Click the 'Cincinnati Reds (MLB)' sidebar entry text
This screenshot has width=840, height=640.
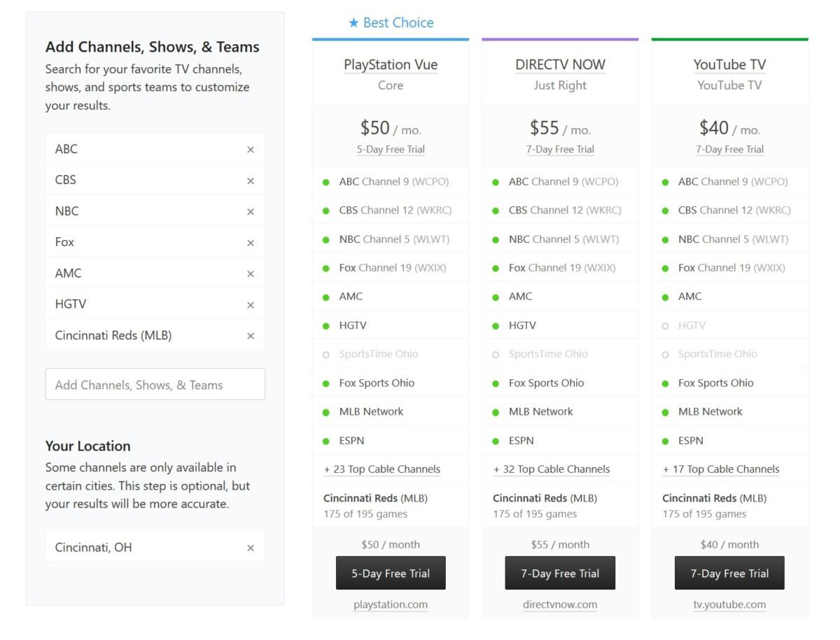click(113, 336)
